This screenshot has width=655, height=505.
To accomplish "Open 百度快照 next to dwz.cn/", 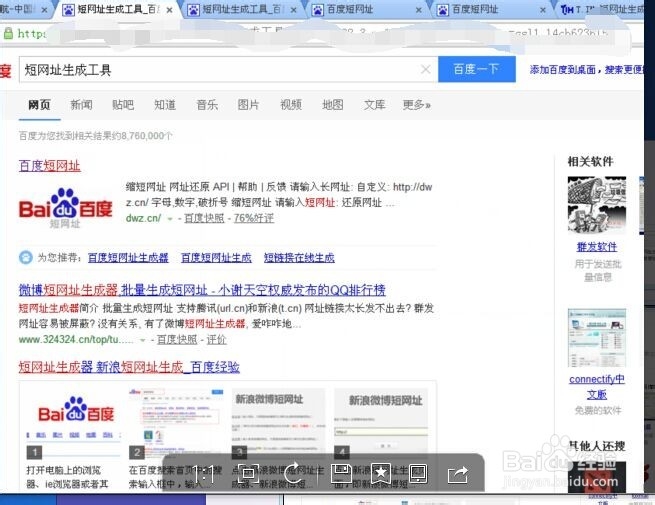I will [x=204, y=218].
